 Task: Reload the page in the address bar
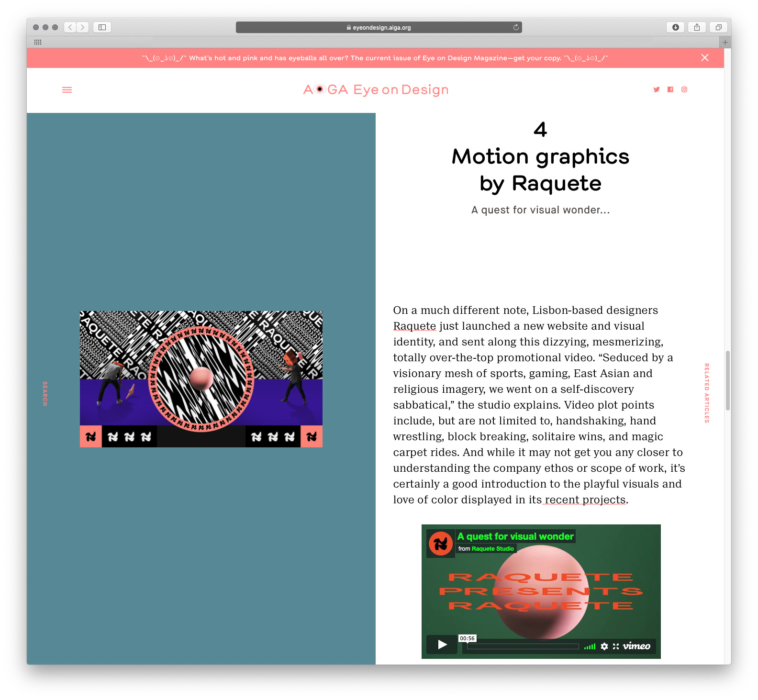[x=516, y=27]
